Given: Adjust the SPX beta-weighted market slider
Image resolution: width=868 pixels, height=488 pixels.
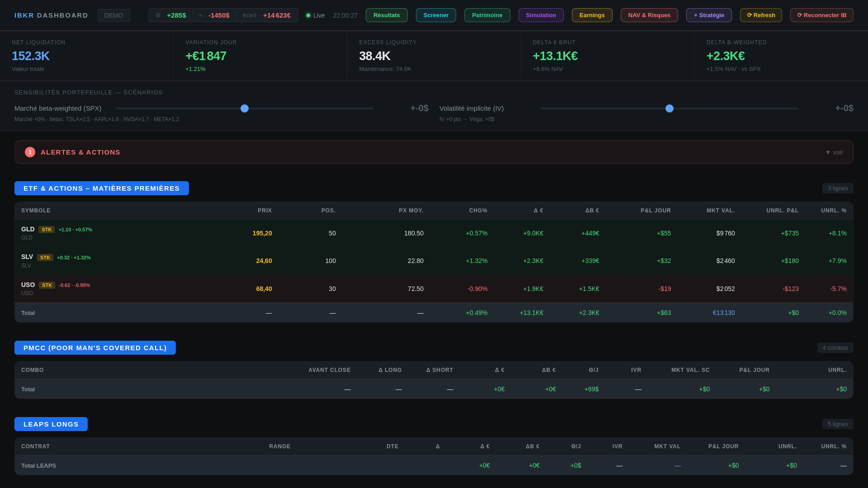Looking at the screenshot, I should [245, 108].
